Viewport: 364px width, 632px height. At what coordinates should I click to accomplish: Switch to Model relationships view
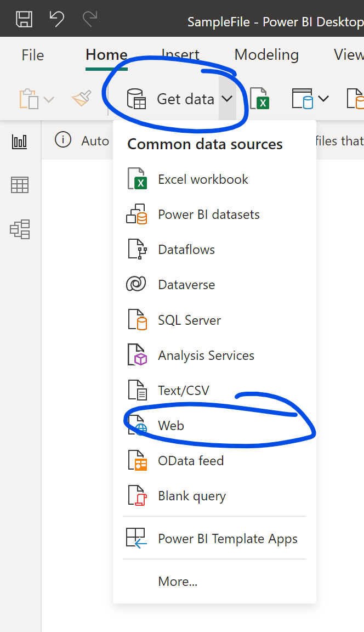(20, 229)
